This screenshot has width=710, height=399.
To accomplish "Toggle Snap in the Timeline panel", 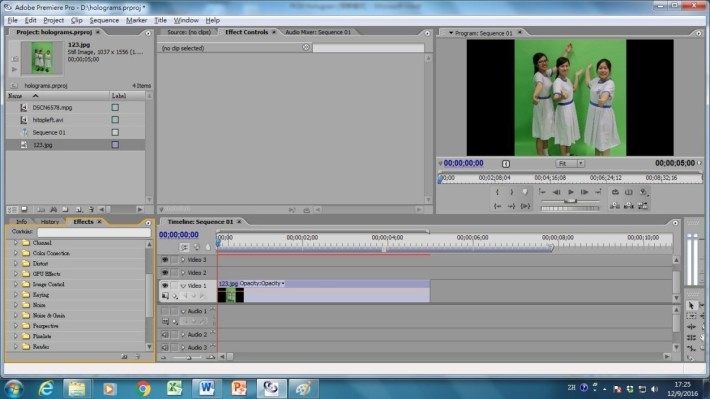I will (184, 247).
